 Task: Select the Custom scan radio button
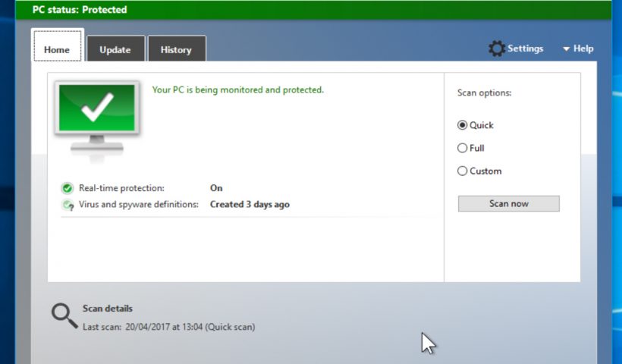point(462,171)
